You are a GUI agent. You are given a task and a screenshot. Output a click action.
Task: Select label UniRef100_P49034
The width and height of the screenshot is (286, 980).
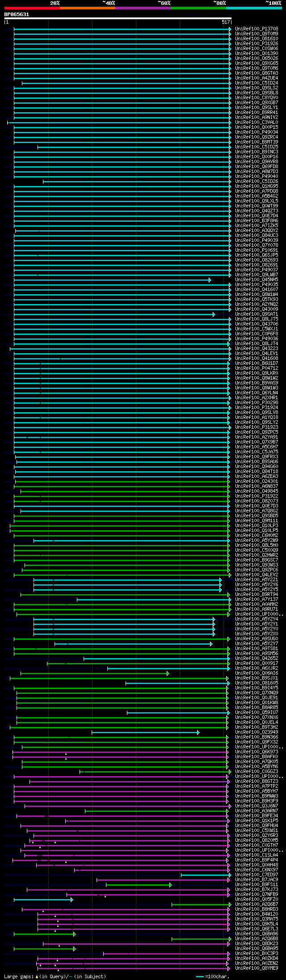coord(257,132)
